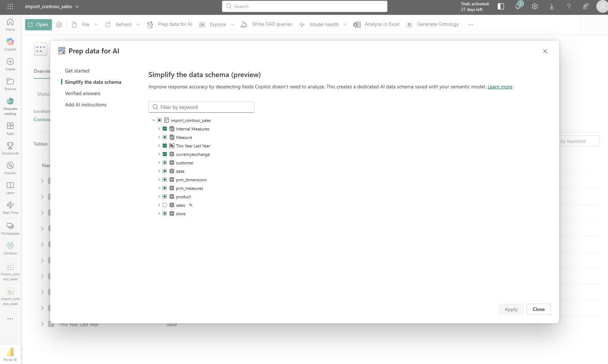Check the sales table checkbox
Screen dimensions: 608x364
coord(165,205)
